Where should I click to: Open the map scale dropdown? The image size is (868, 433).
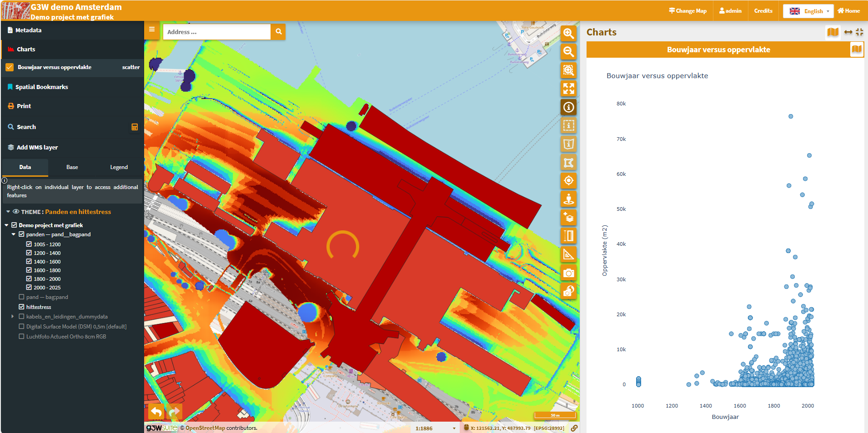435,428
